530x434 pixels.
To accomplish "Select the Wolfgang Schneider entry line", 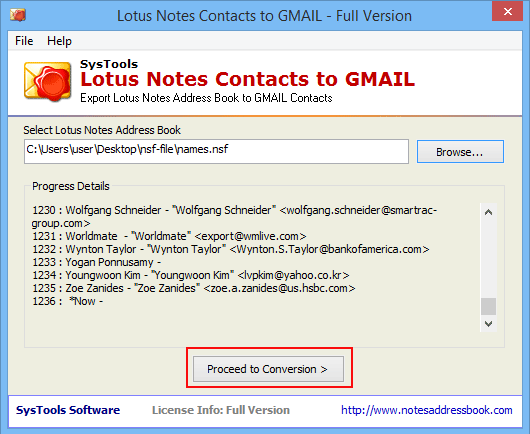I will [235, 216].
